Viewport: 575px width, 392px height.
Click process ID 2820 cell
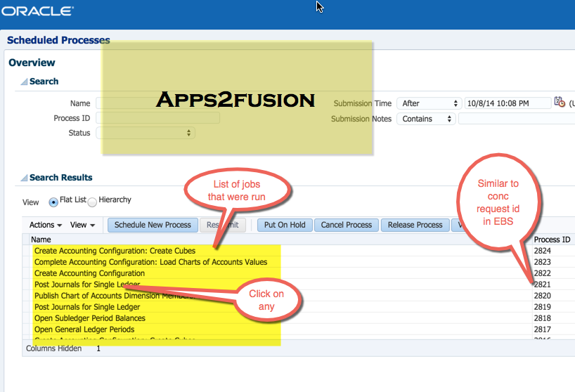[x=543, y=296]
